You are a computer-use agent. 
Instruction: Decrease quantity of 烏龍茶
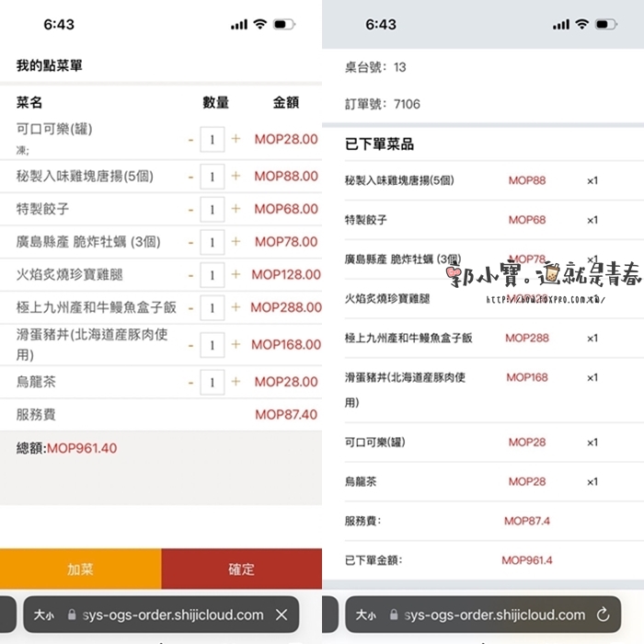(191, 382)
